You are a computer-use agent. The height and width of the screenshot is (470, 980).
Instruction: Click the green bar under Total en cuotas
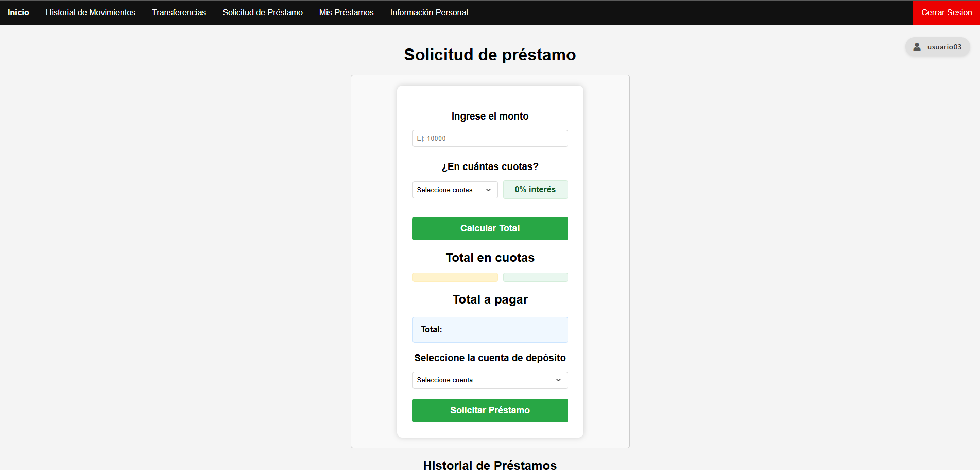535,277
